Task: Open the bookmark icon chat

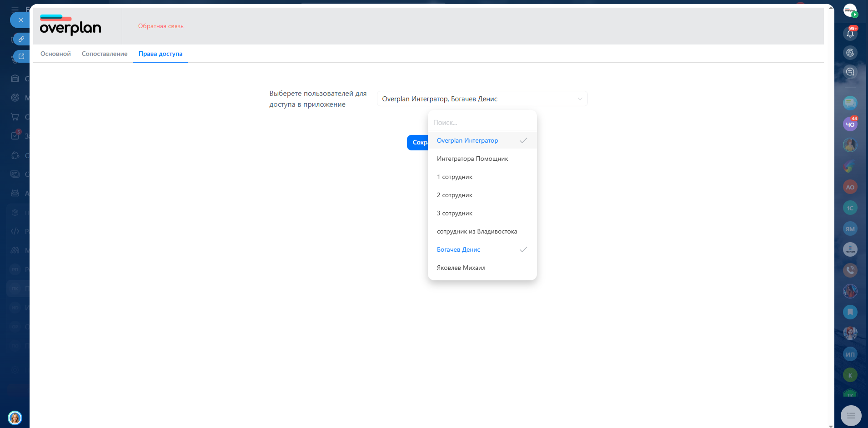Action: point(850,312)
